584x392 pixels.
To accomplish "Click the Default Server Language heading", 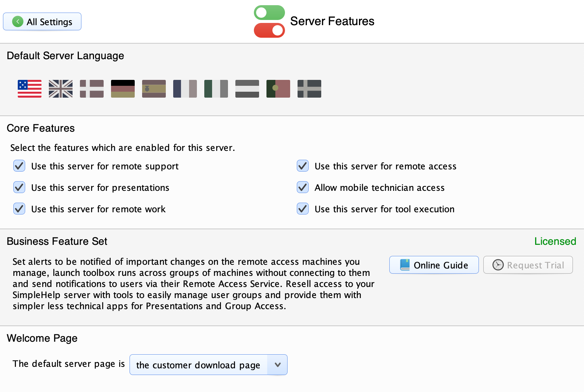I will (x=66, y=56).
